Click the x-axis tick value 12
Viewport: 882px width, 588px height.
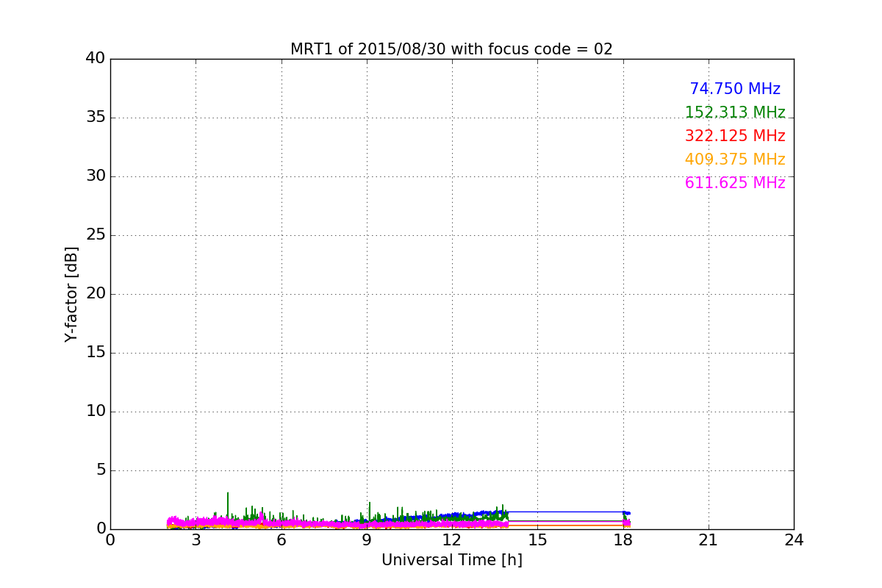coord(452,540)
